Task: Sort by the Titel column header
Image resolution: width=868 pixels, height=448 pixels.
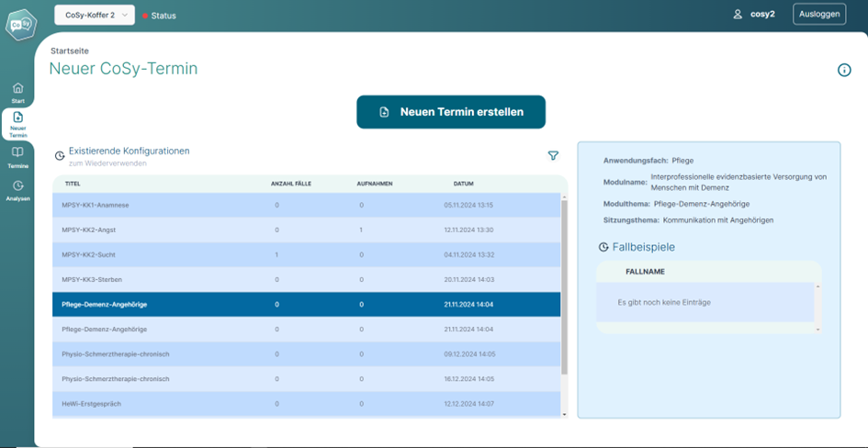Action: point(73,184)
